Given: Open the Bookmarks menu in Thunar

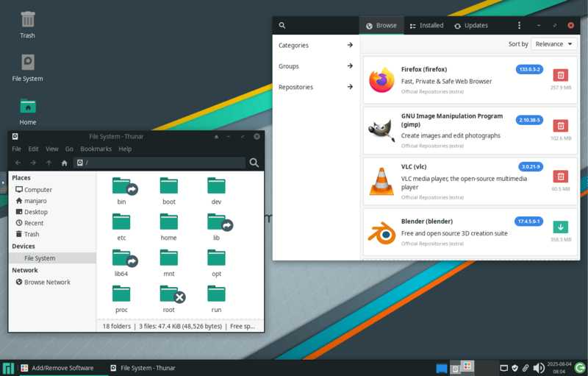Looking at the screenshot, I should [x=96, y=149].
